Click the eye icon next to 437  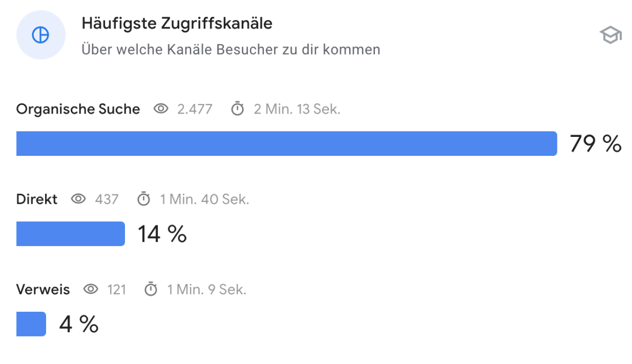click(x=78, y=199)
